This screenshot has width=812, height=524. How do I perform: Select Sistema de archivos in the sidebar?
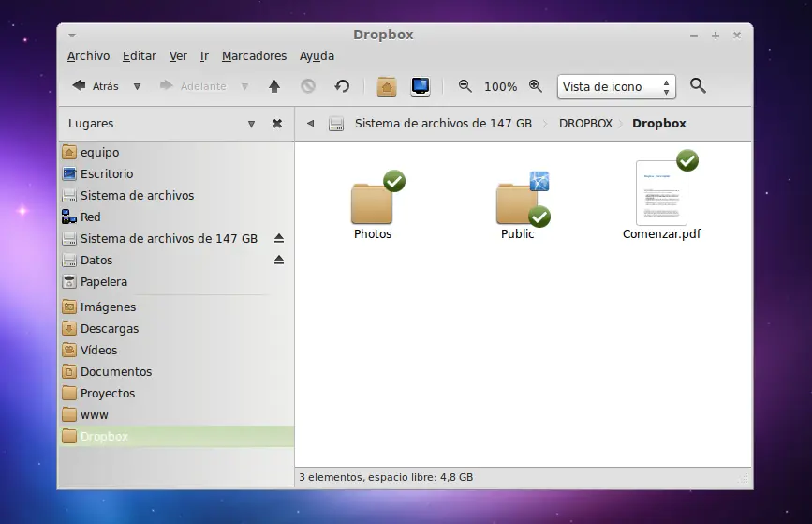click(176, 195)
